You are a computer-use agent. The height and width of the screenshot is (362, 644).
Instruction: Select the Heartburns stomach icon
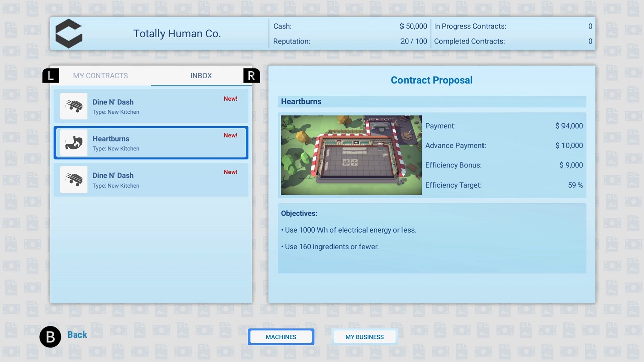click(73, 142)
